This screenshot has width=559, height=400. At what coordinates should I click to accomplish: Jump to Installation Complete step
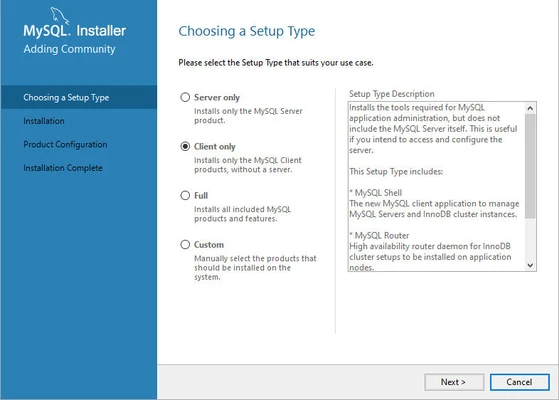(x=63, y=168)
